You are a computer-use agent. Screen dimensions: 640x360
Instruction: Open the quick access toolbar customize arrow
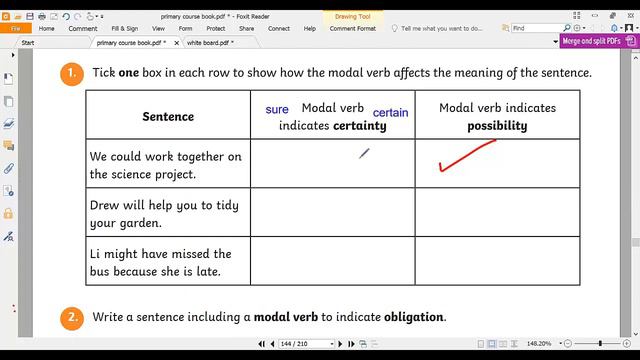[102, 17]
